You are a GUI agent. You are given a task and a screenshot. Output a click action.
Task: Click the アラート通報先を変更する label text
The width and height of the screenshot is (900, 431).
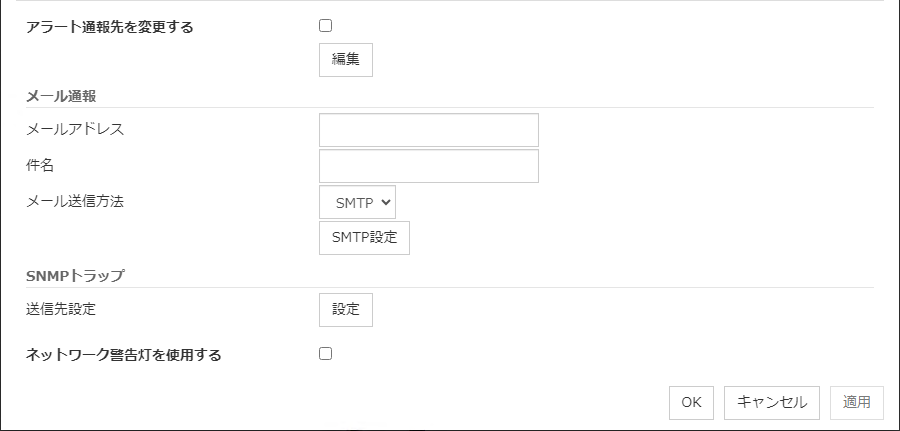point(110,27)
